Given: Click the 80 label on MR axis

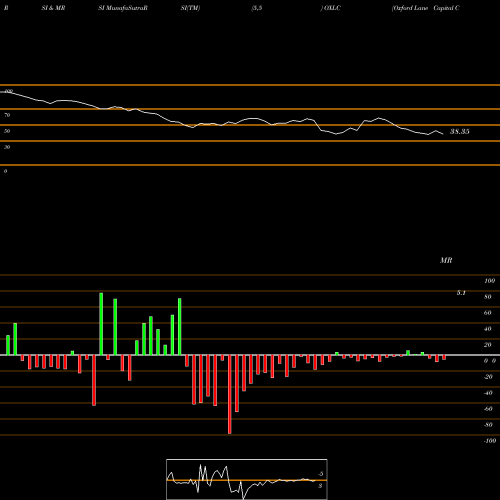Looking at the screenshot, I should 488,297.
